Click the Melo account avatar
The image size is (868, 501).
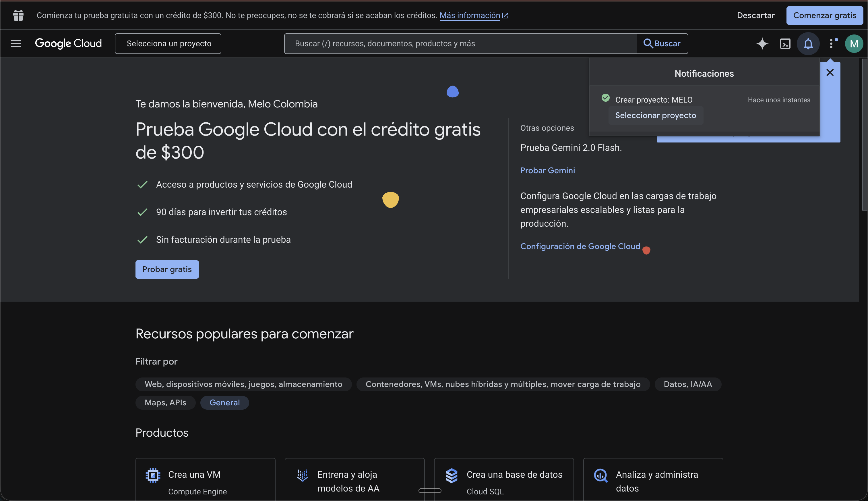click(x=855, y=43)
